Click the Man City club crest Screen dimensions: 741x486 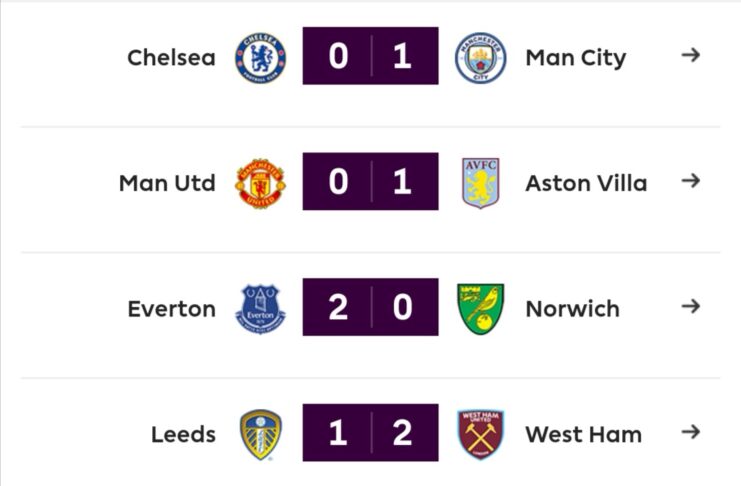point(480,57)
